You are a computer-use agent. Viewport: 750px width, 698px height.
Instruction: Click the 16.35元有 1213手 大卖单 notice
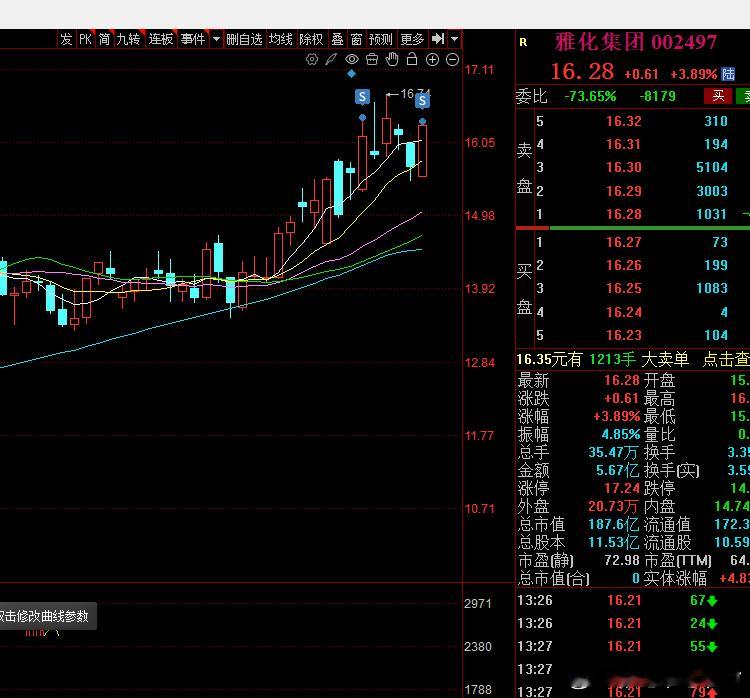pos(603,359)
